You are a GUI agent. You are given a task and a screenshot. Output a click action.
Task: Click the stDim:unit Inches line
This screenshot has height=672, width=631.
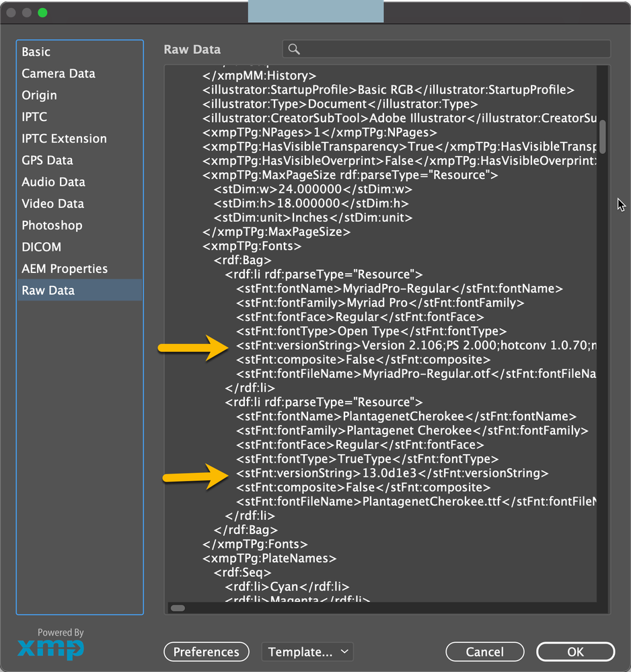coord(313,218)
